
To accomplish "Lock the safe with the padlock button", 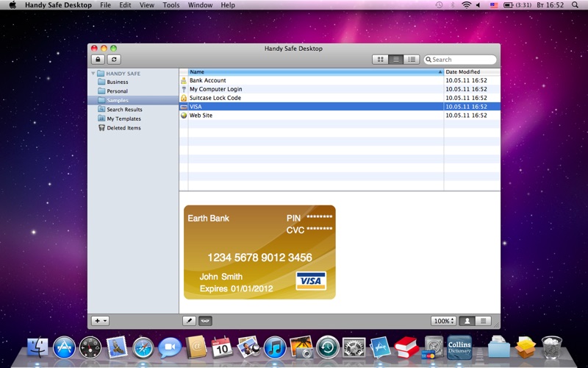I will coord(98,60).
